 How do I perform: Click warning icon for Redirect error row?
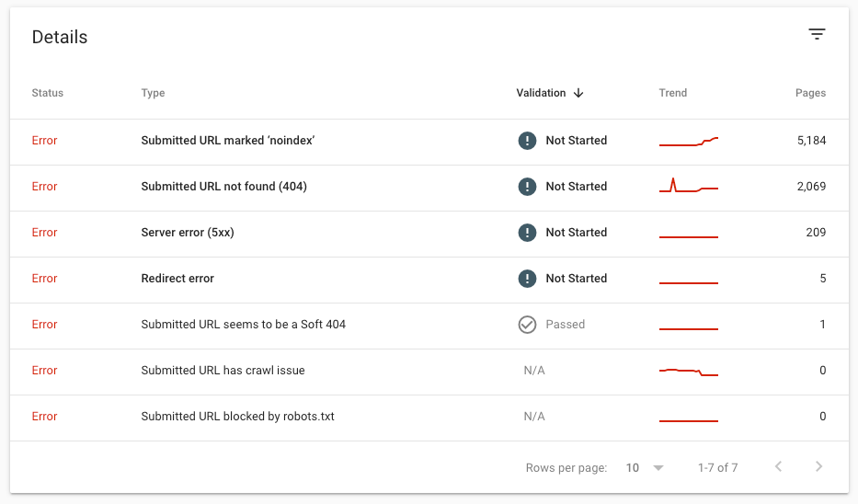[527, 279]
